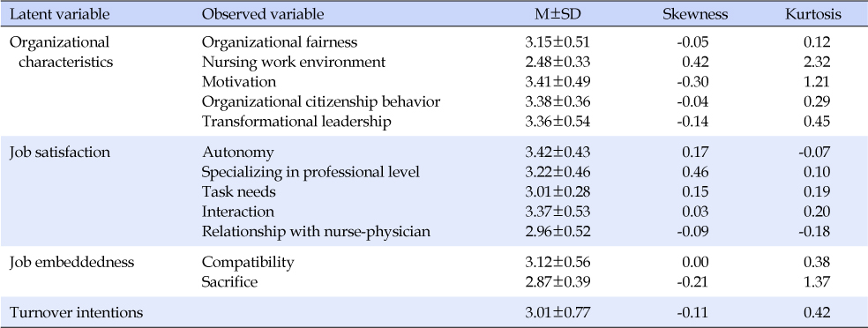
Task: Click the Organizational fairness row label
Action: [280, 42]
